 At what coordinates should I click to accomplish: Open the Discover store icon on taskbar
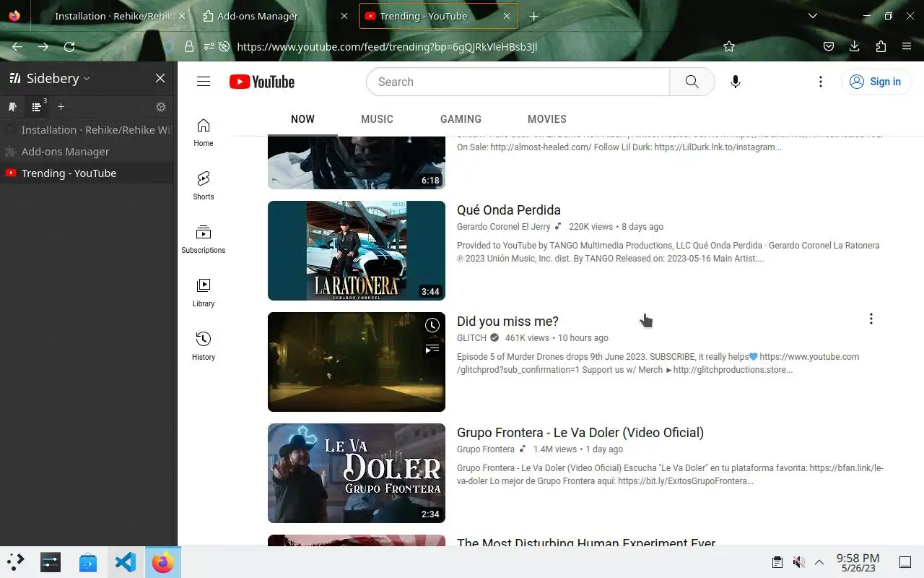88,561
